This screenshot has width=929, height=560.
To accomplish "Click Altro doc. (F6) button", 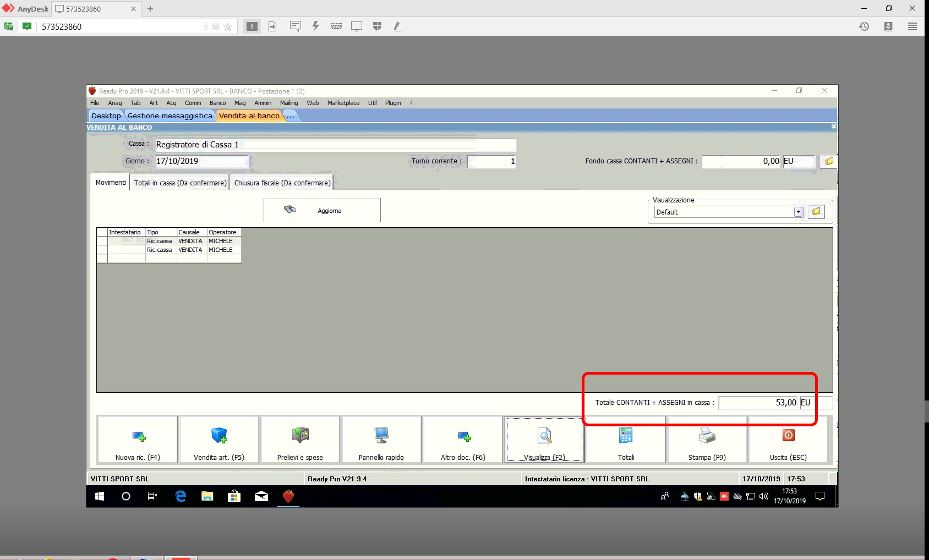I will pos(463,440).
